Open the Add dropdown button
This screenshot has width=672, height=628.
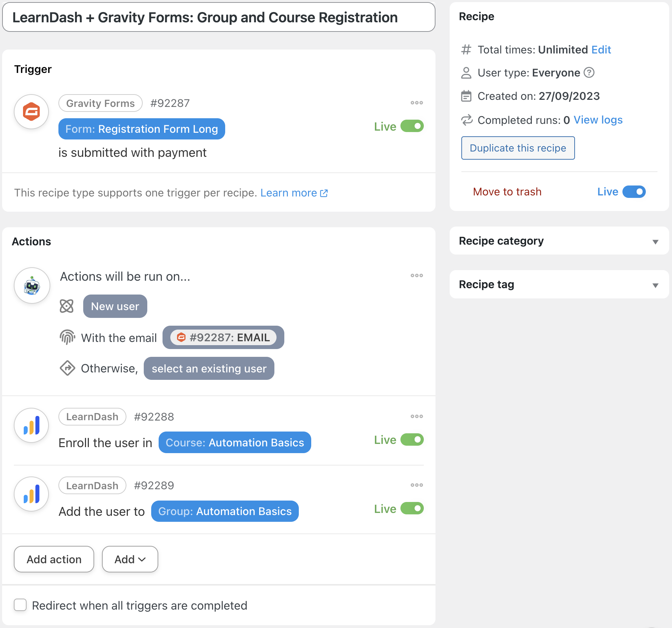pyautogui.click(x=130, y=559)
